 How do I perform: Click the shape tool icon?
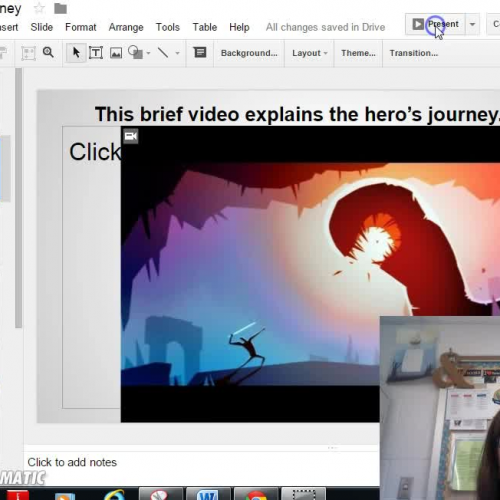(x=135, y=52)
